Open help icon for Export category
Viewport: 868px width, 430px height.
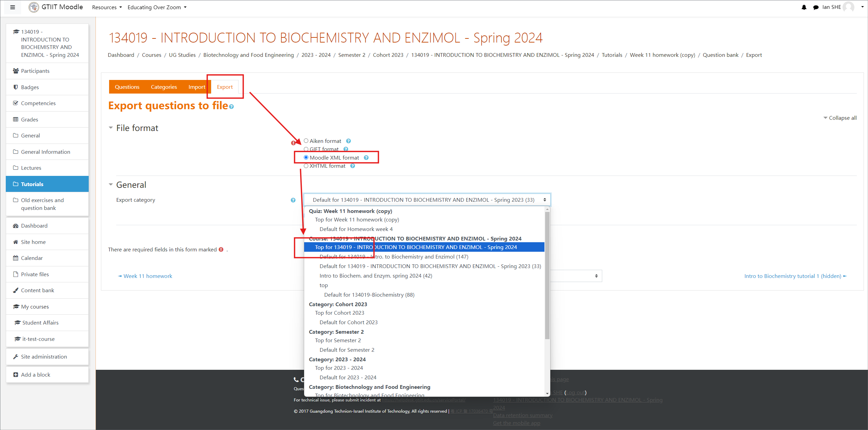pyautogui.click(x=293, y=200)
